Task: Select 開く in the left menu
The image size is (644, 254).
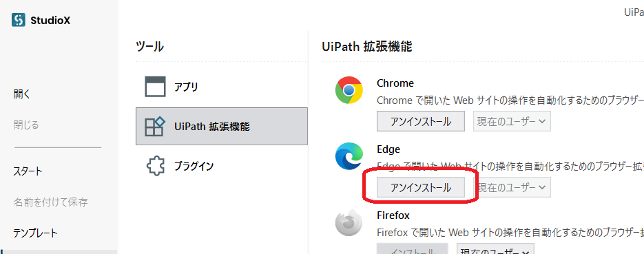Action: (22, 94)
